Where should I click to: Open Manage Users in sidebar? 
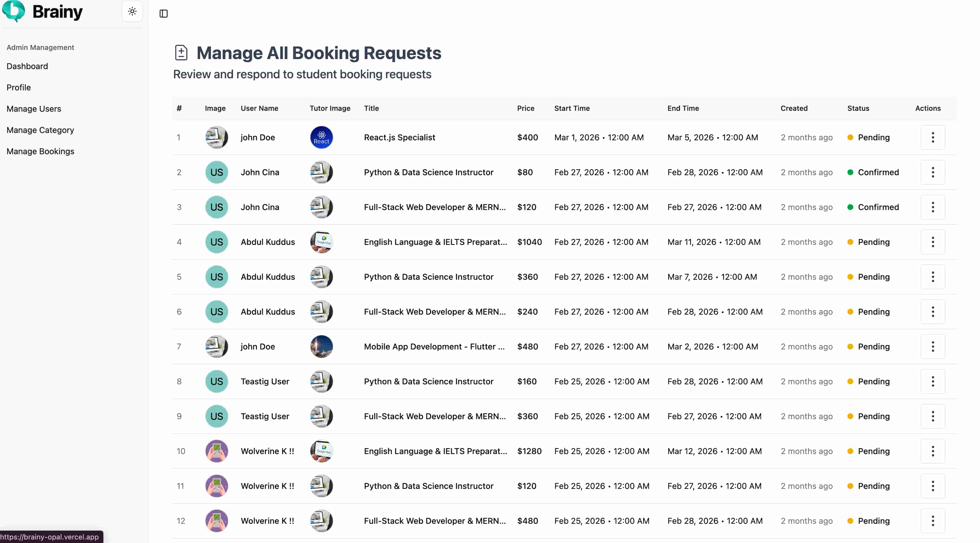click(x=34, y=109)
